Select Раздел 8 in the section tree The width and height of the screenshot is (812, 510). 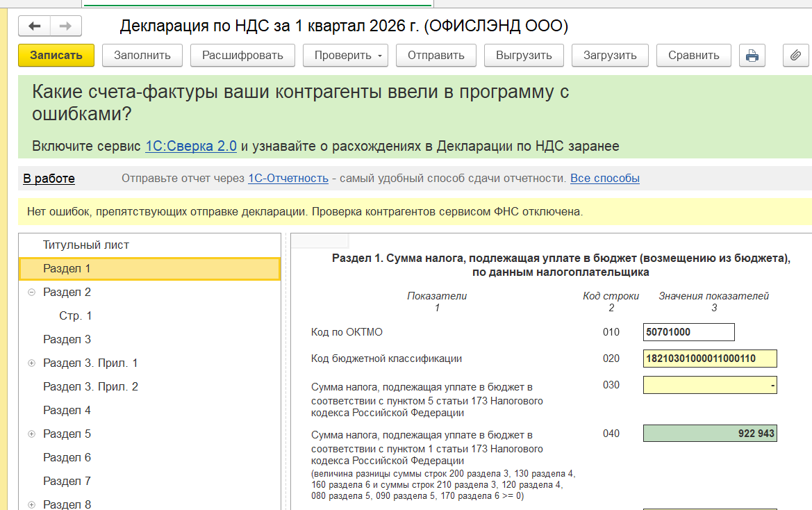pos(67,504)
